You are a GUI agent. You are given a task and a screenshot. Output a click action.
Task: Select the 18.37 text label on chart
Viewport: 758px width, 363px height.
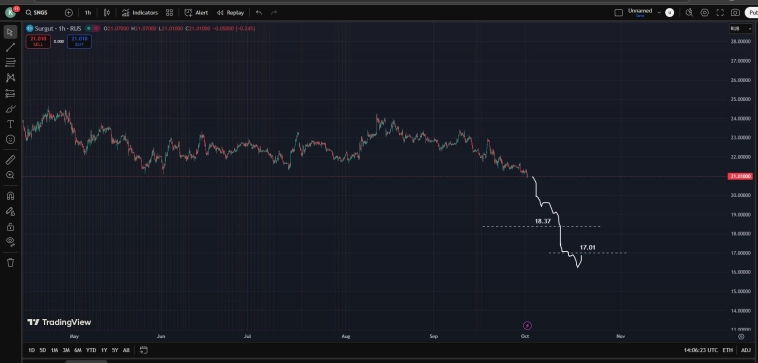click(543, 221)
